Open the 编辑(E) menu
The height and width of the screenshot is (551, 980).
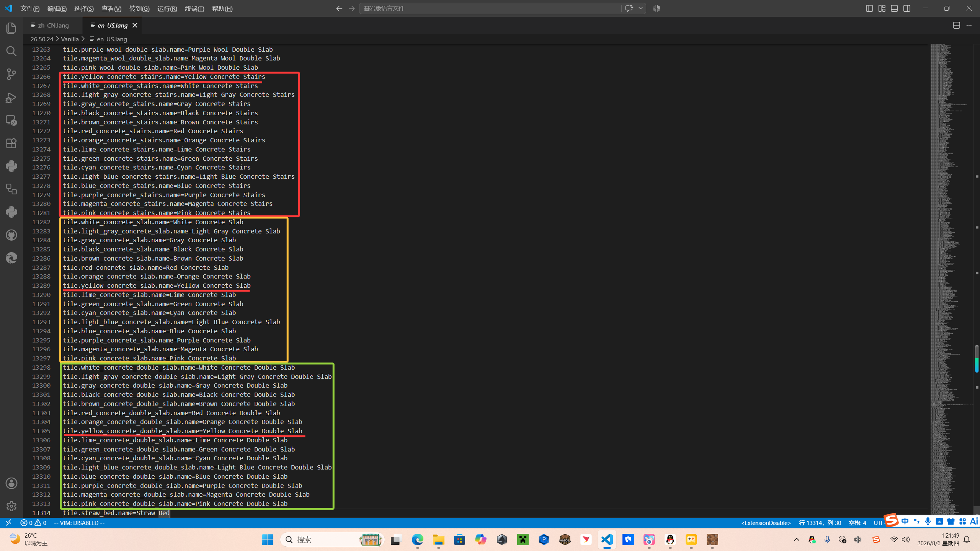pyautogui.click(x=57, y=8)
